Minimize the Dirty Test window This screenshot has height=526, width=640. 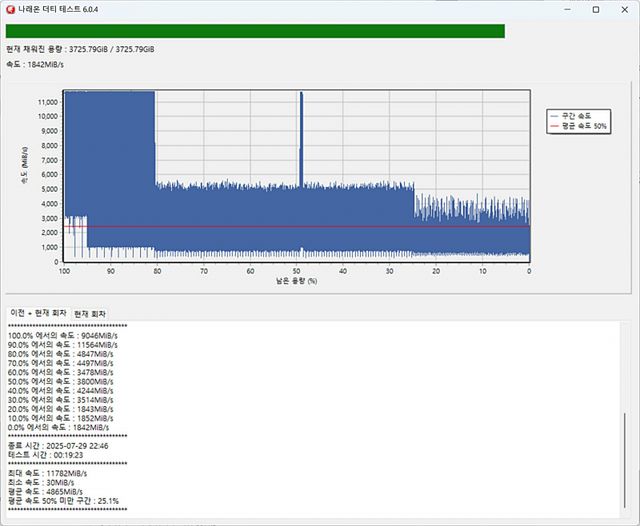point(566,9)
